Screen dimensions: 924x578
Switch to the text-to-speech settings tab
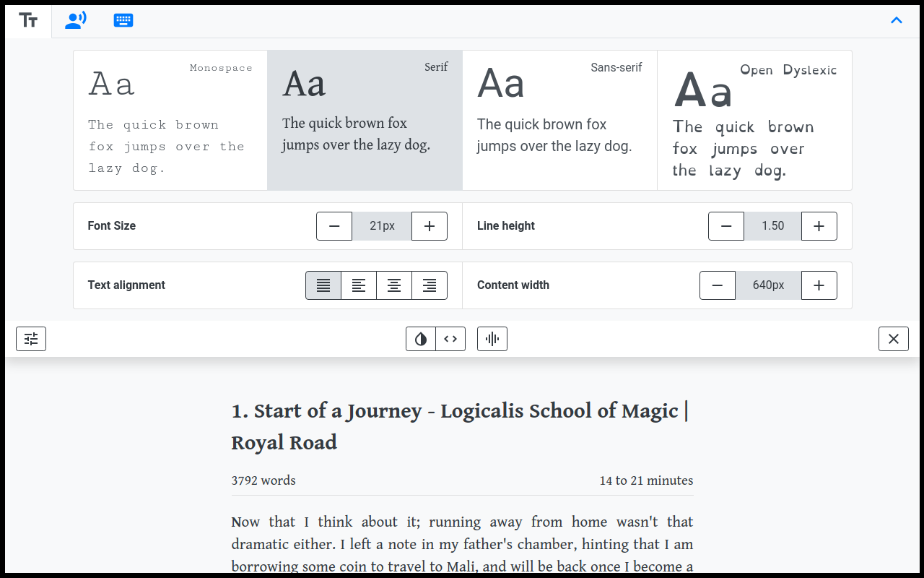tap(75, 20)
